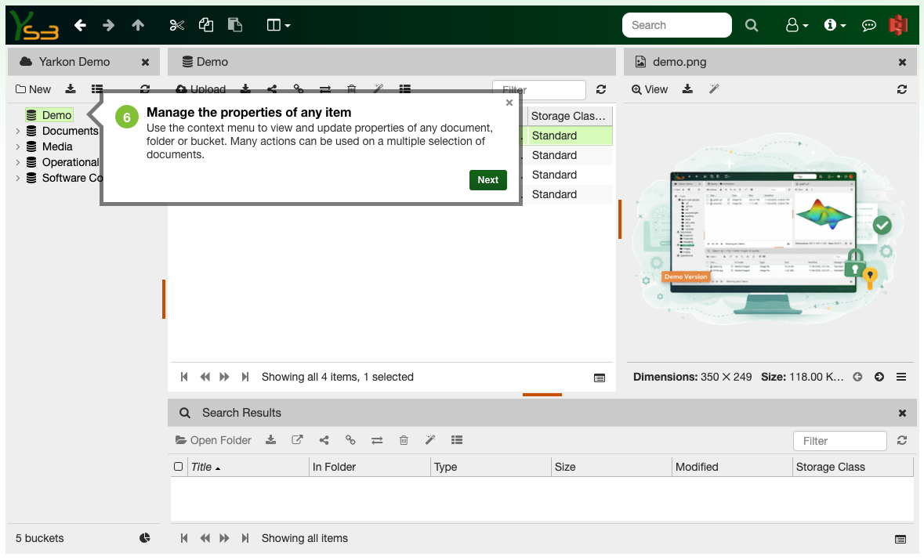
Task: Open the user account dropdown menu
Action: [796, 24]
